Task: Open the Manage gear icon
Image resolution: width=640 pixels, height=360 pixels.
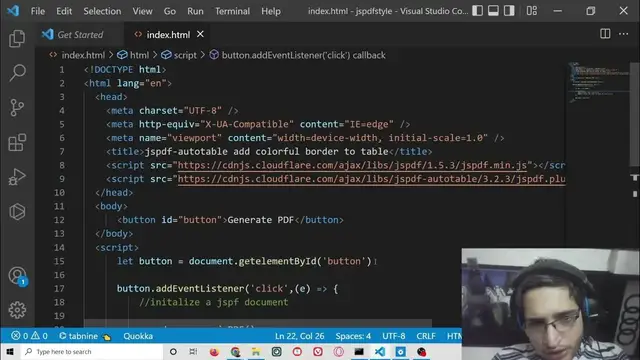Action: tap(17, 310)
